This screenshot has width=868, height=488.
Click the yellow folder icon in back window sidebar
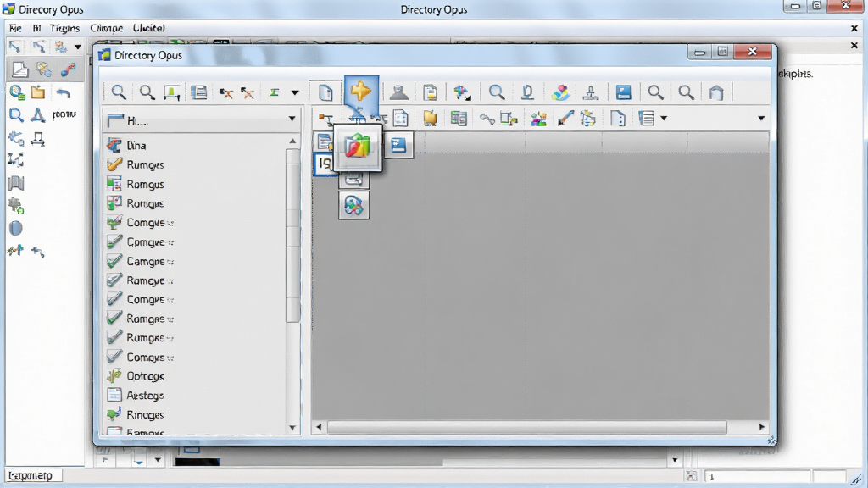pyautogui.click(x=37, y=91)
